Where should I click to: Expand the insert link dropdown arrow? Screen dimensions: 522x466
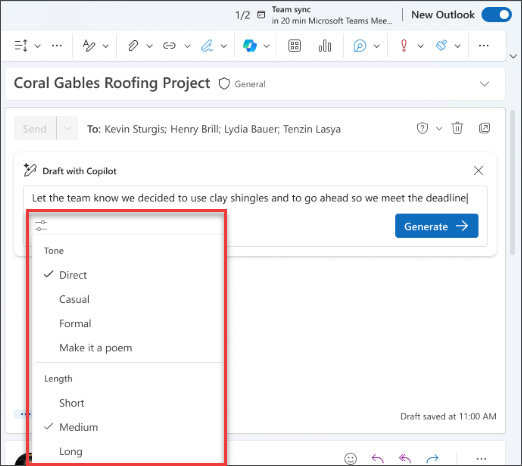click(x=187, y=46)
